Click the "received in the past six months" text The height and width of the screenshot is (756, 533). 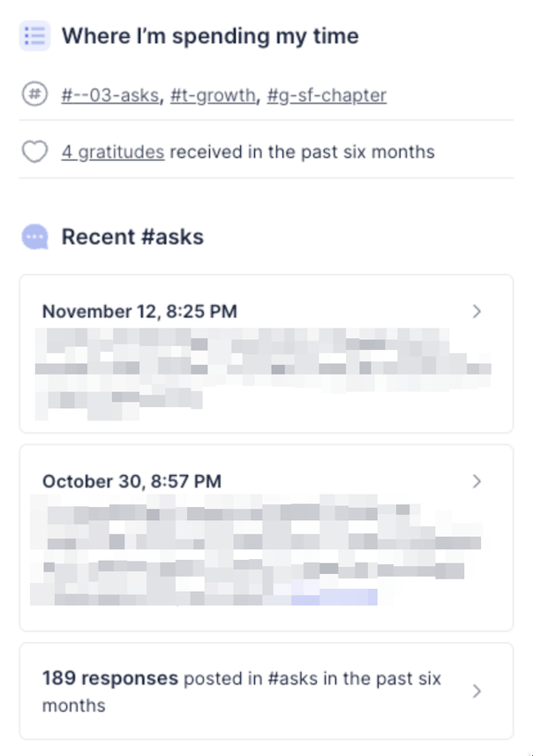point(302,152)
